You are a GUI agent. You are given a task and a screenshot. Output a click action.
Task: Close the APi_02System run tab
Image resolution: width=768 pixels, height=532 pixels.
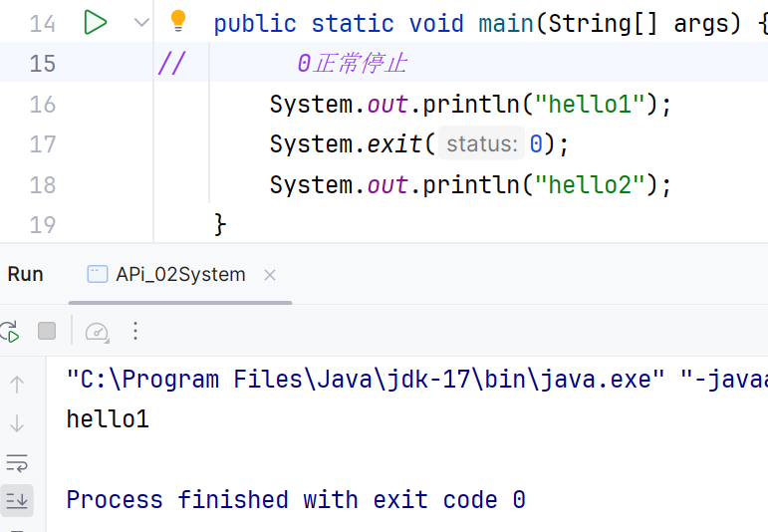click(270, 275)
